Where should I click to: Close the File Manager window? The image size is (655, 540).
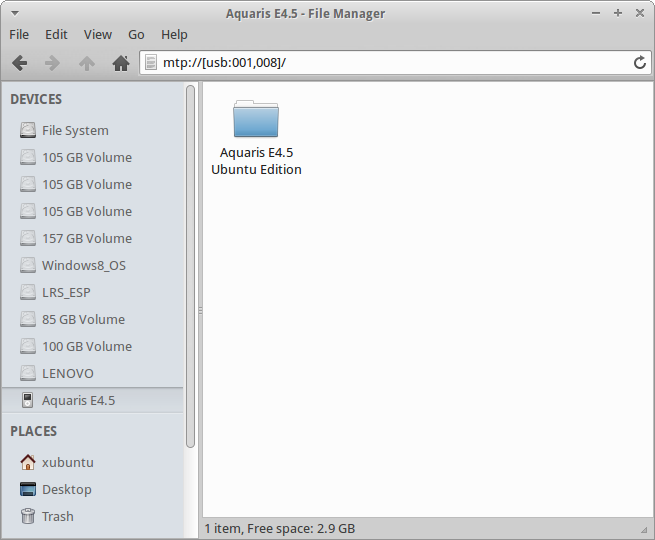coord(640,13)
